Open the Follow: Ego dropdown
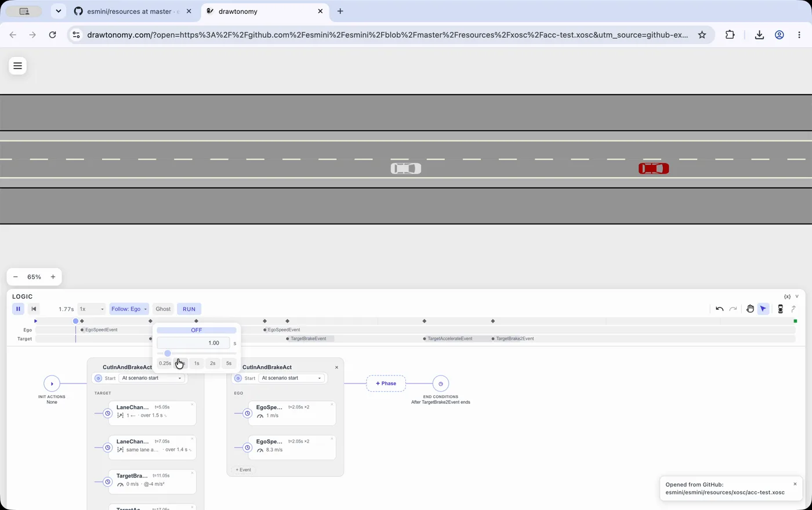 click(129, 309)
